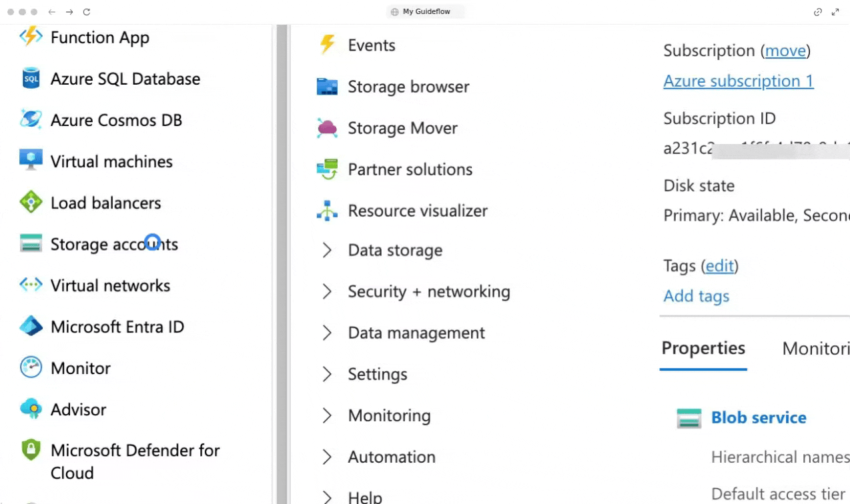Click the Subscription ID value

757,148
